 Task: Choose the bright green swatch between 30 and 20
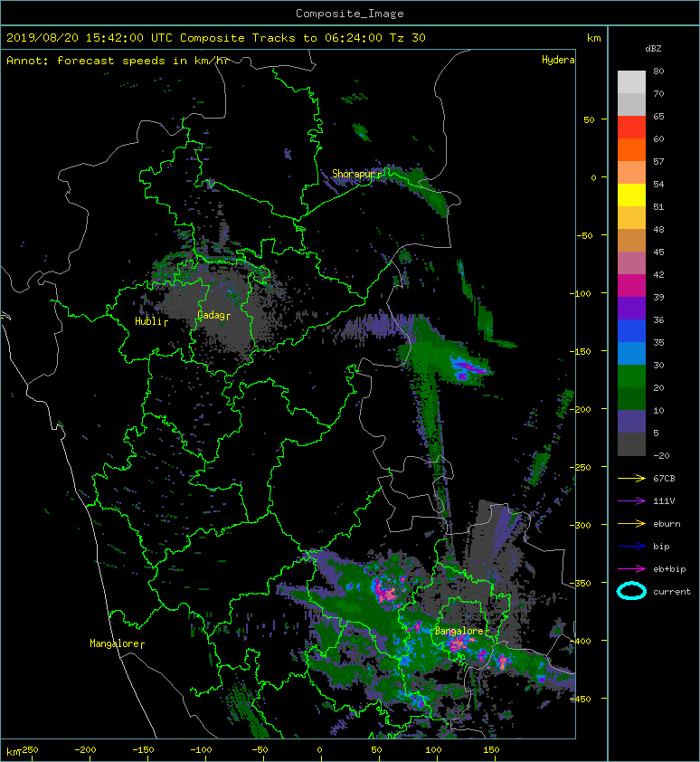coord(631,376)
